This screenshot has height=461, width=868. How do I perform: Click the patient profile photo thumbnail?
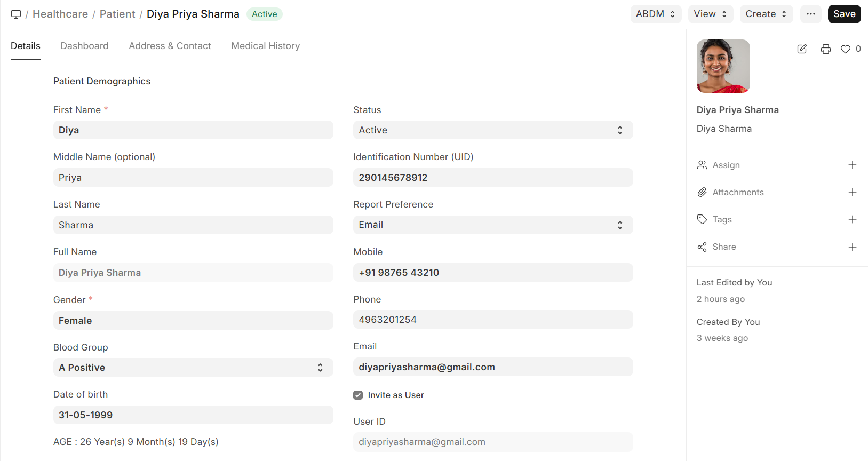723,66
